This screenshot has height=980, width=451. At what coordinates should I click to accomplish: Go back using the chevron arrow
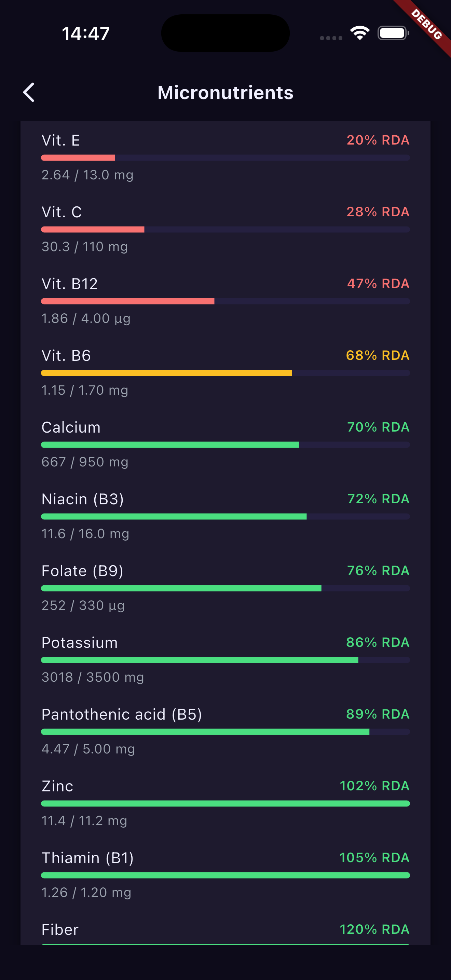29,93
